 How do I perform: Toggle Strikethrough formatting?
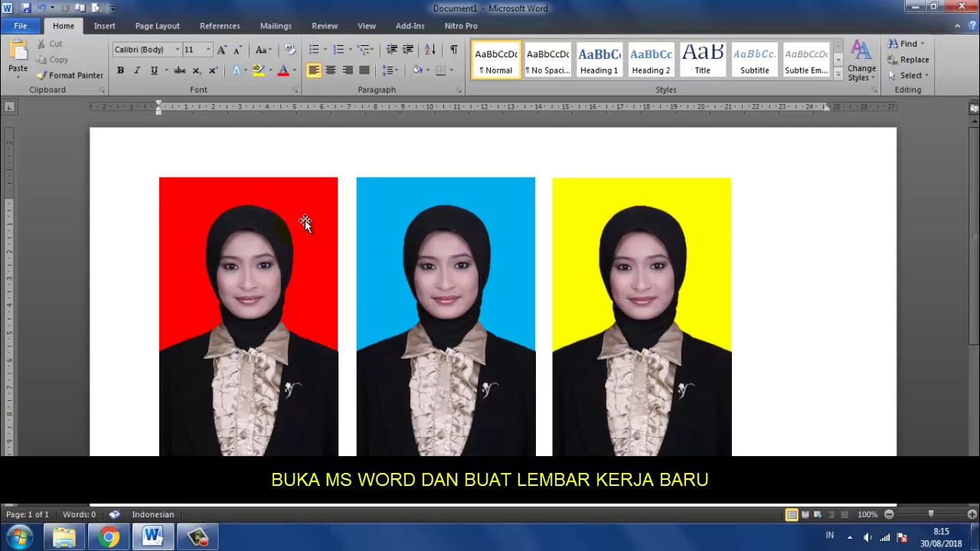[x=180, y=70]
